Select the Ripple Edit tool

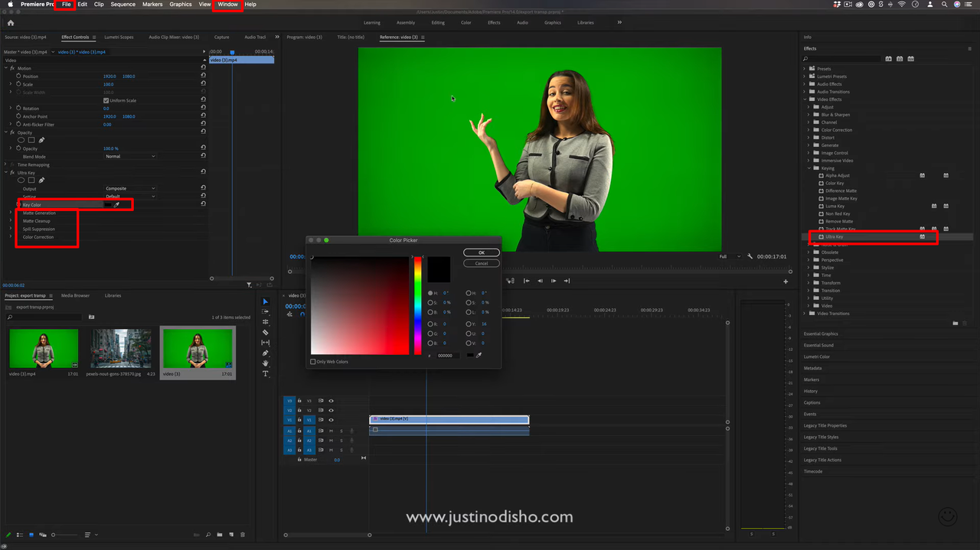tap(266, 322)
